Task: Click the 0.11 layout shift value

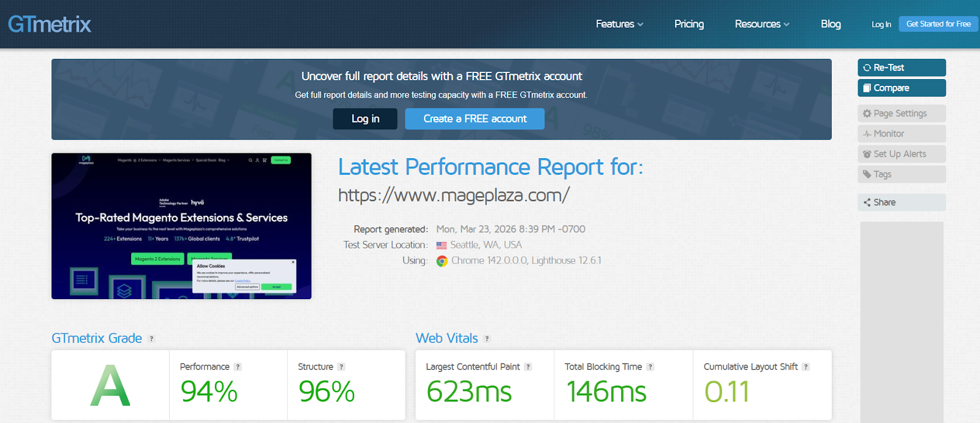Action: pos(726,392)
